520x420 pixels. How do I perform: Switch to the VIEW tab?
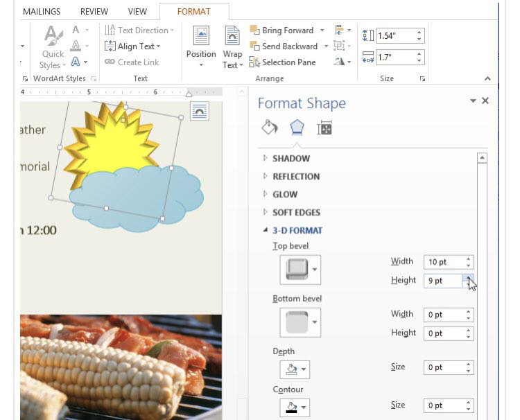click(x=137, y=12)
